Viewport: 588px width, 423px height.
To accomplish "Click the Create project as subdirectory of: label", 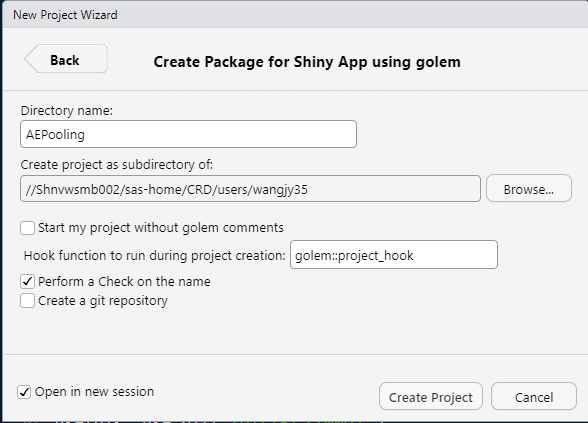I will 117,165.
